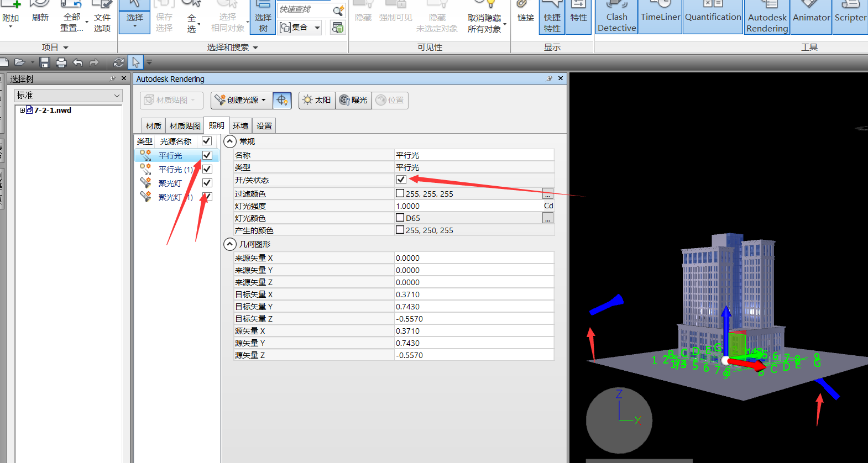Viewport: 868px width, 463px height.
Task: Click the 特性 ribbon button
Action: click(x=578, y=17)
